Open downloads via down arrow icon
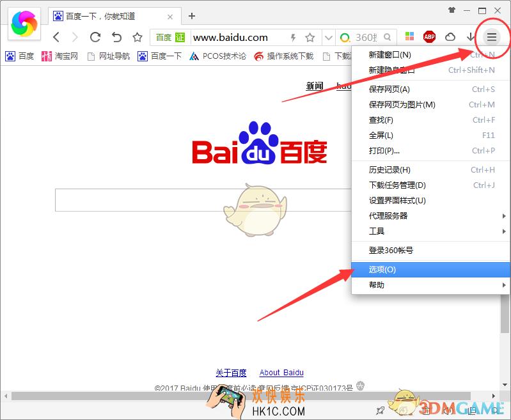 (x=471, y=37)
